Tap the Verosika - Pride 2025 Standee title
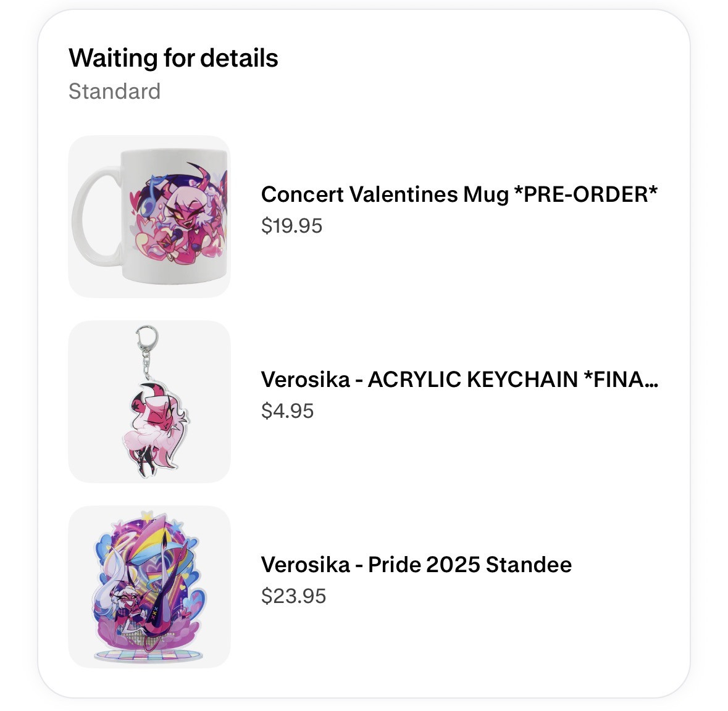Viewport: 728px width, 711px height. pyautogui.click(x=416, y=564)
